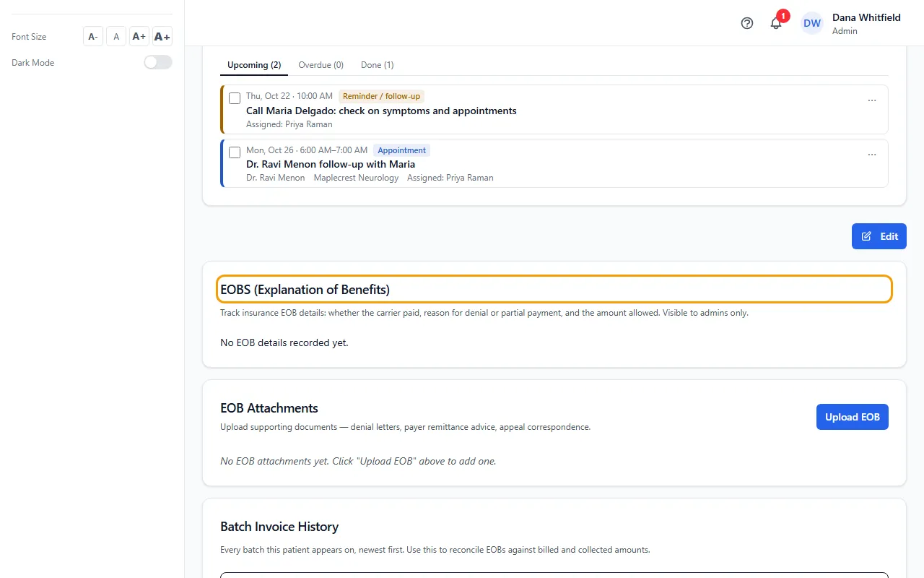Click the Batch Invoice History heading
This screenshot has width=924, height=578.
(x=279, y=527)
